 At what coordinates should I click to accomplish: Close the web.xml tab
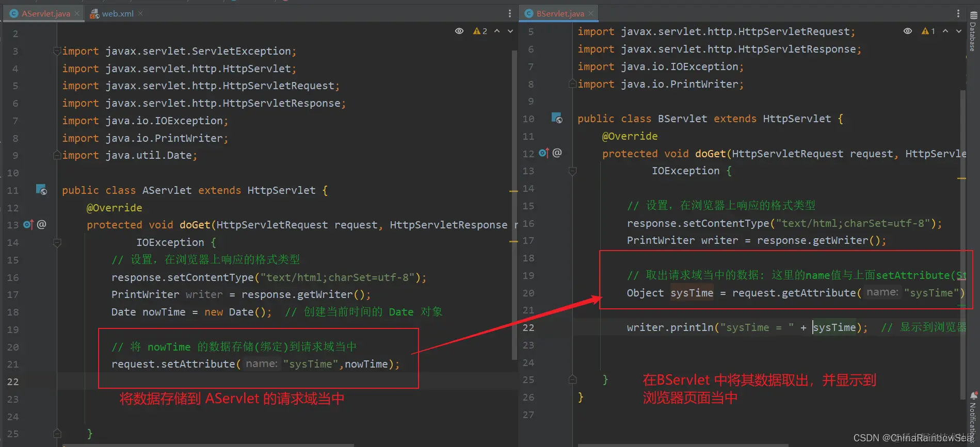tap(140, 13)
